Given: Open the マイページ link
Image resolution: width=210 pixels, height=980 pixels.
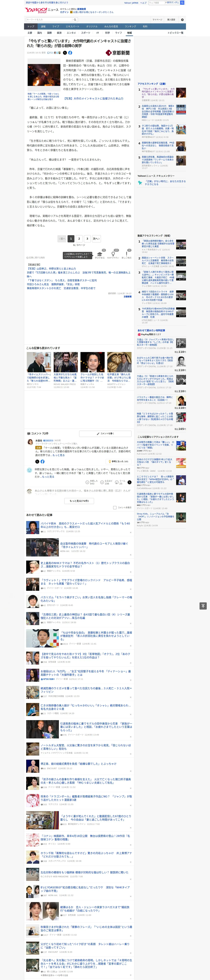Looking at the screenshot, I should click(x=157, y=19).
